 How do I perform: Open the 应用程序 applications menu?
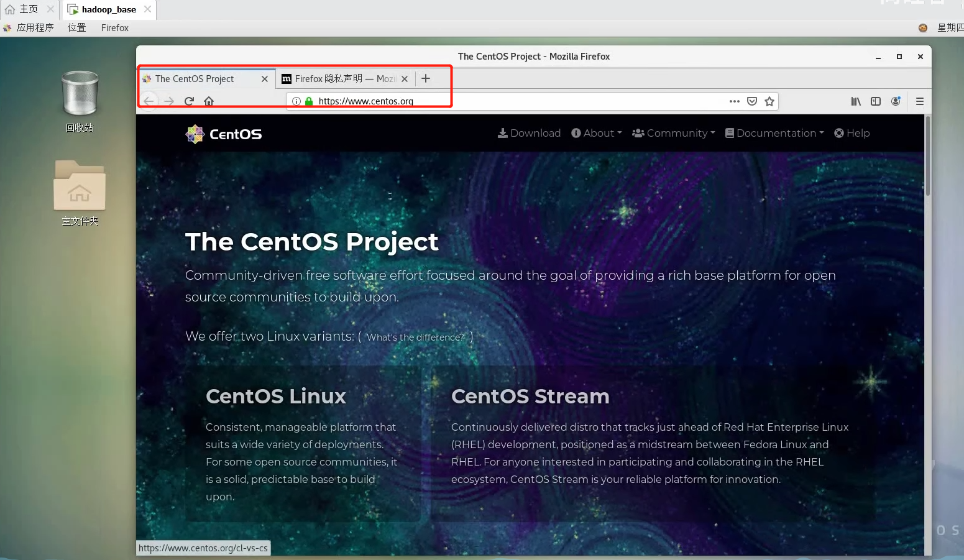[x=29, y=28]
